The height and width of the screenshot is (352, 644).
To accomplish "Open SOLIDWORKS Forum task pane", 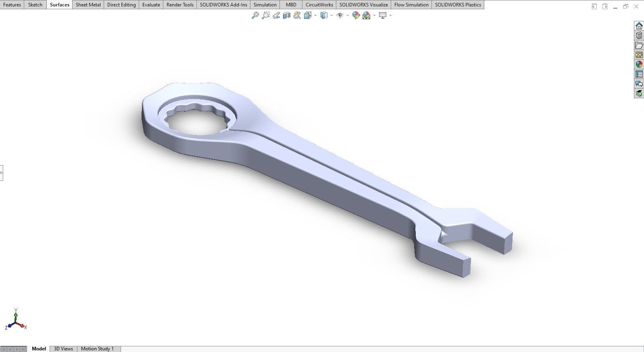I will (x=639, y=84).
